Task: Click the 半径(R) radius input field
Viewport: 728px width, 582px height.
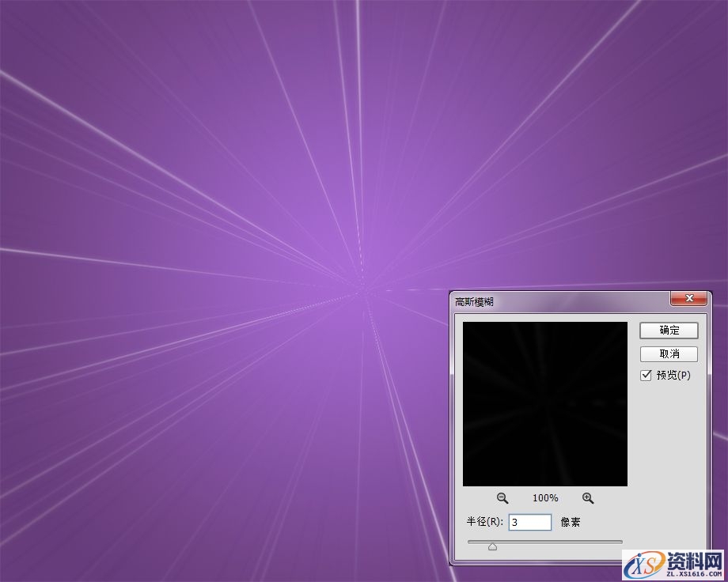Action: coord(529,522)
